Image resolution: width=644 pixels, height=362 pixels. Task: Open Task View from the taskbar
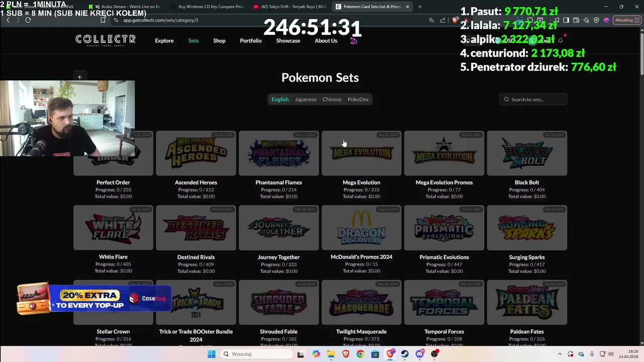tap(300, 354)
